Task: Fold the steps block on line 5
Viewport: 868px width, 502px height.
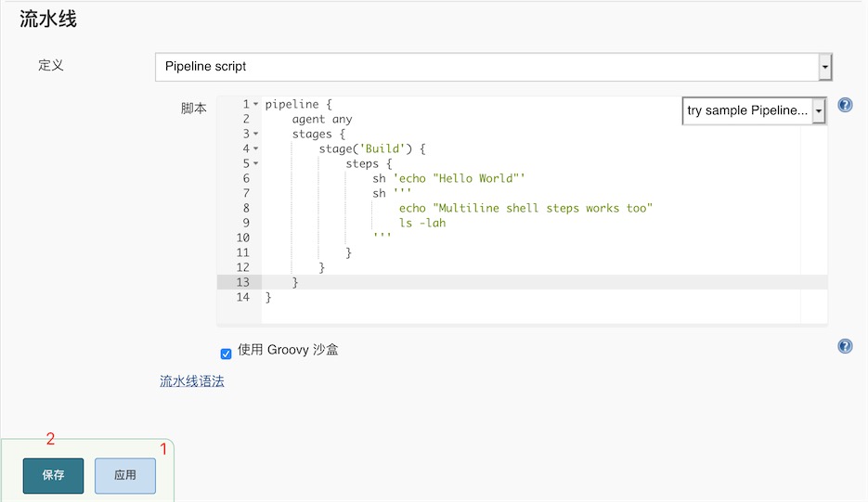Action: tap(255, 163)
